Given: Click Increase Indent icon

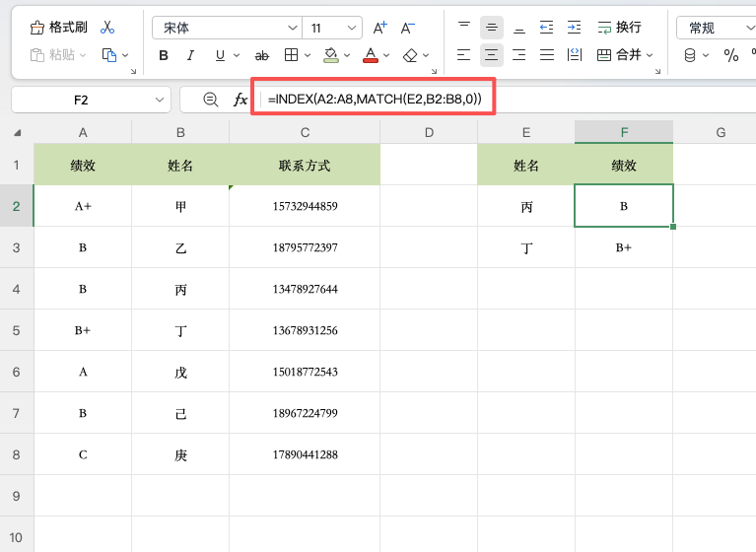Looking at the screenshot, I should click(574, 28).
